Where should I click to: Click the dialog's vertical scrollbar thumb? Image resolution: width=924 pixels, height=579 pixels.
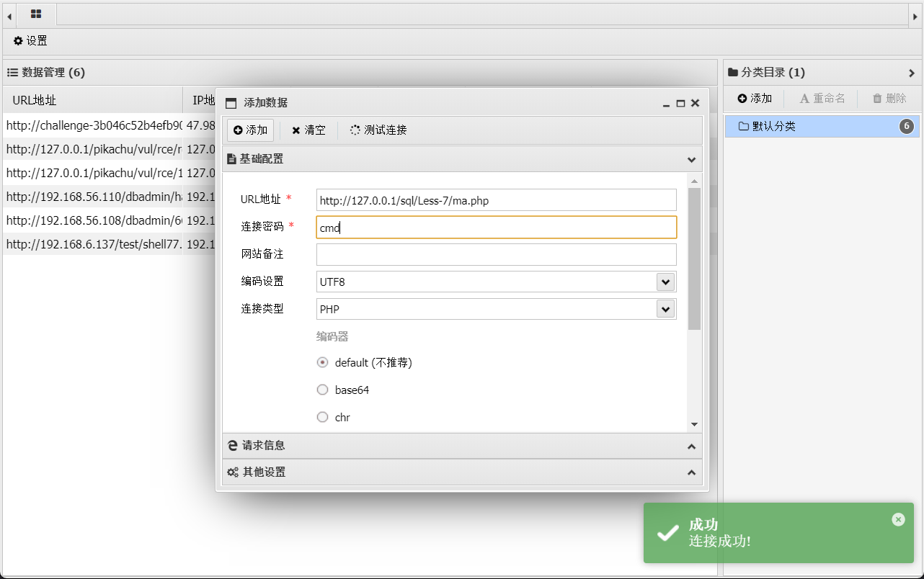tap(694, 259)
